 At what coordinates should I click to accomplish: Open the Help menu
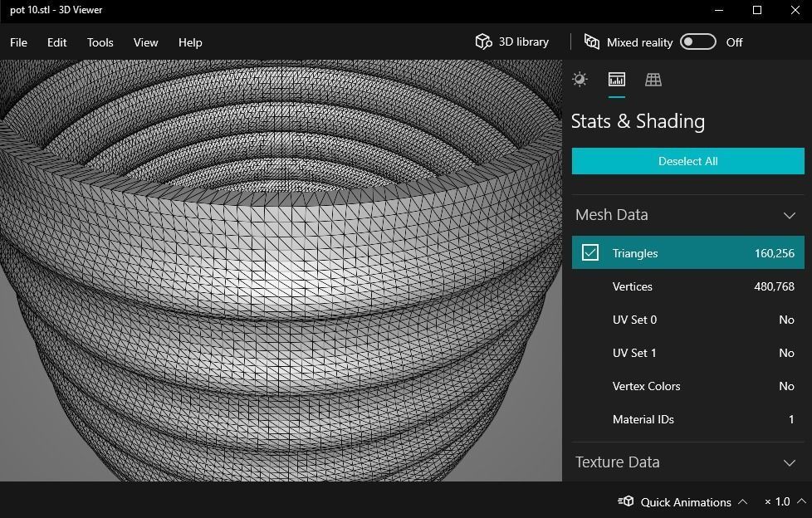tap(190, 42)
